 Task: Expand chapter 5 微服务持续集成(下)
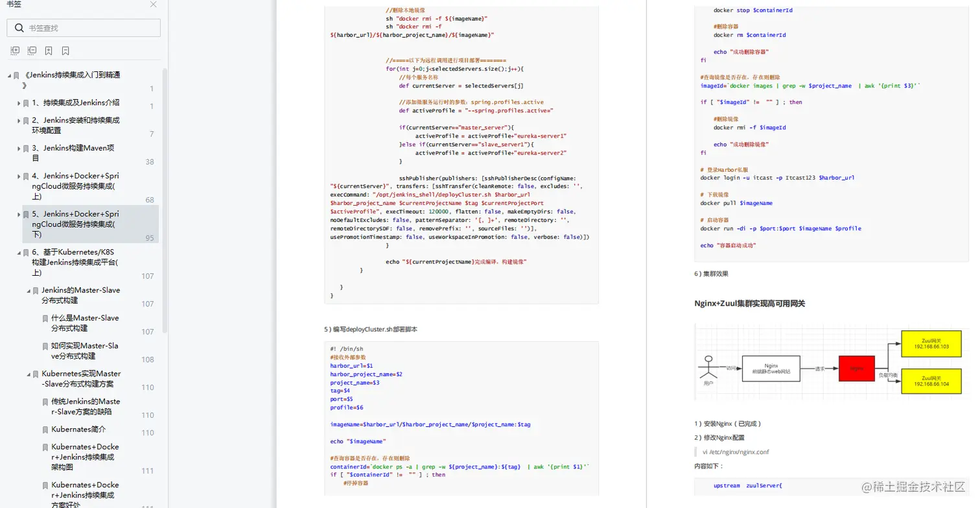(x=19, y=215)
